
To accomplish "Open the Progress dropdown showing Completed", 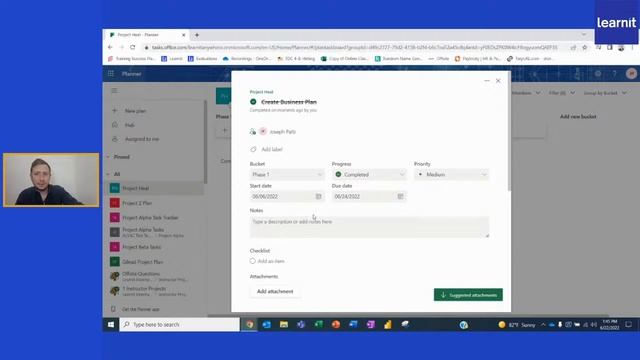I will coord(369,174).
